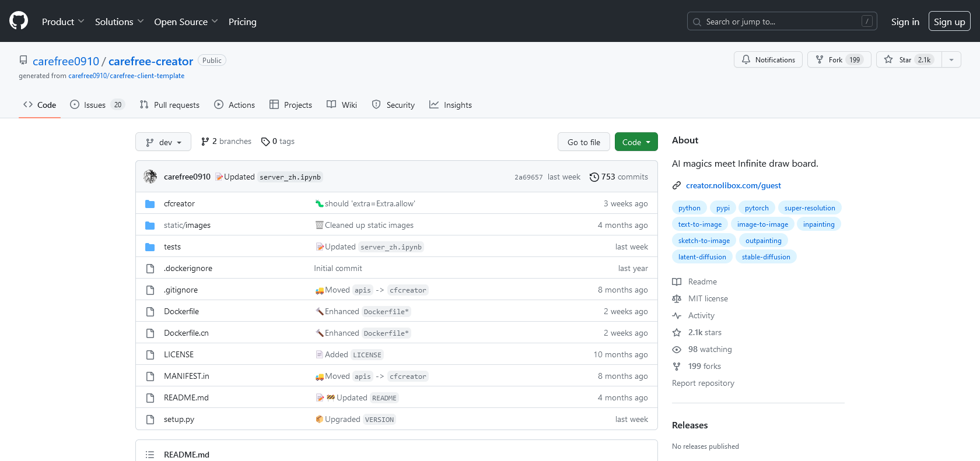
Task: View the 753 commits history
Action: (619, 177)
